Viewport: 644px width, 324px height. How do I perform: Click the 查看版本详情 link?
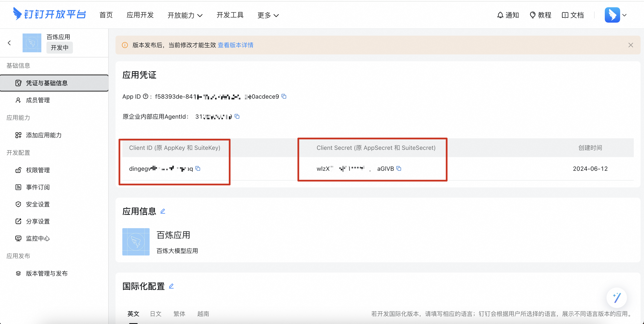coord(235,45)
